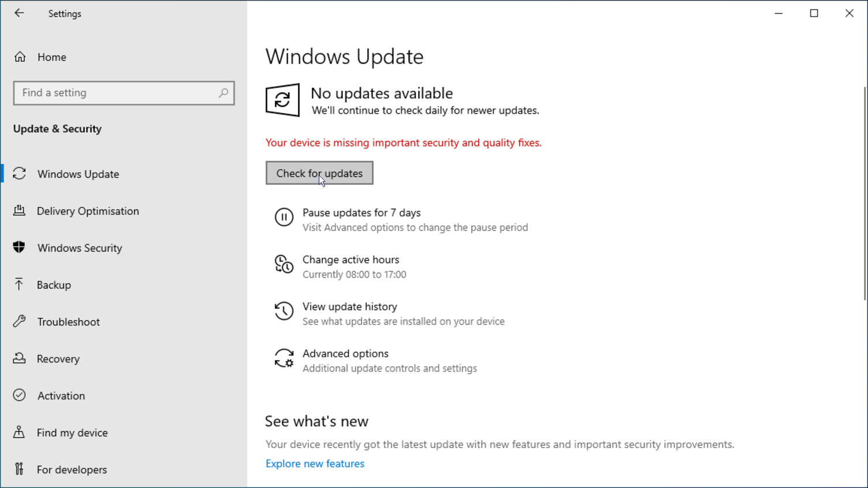Open View update history
This screenshot has width=868, height=488.
(x=349, y=306)
